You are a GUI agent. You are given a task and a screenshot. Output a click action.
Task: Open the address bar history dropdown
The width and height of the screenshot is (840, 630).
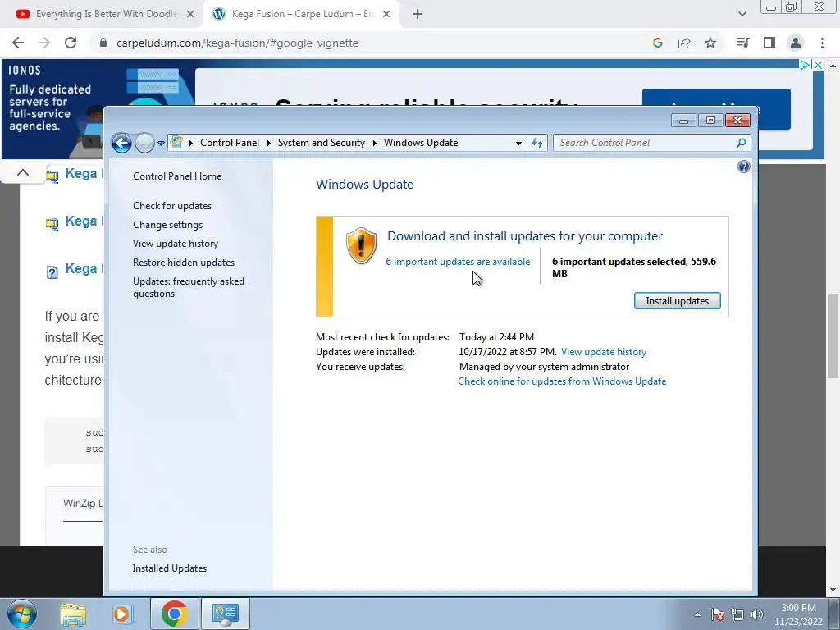[x=518, y=143]
